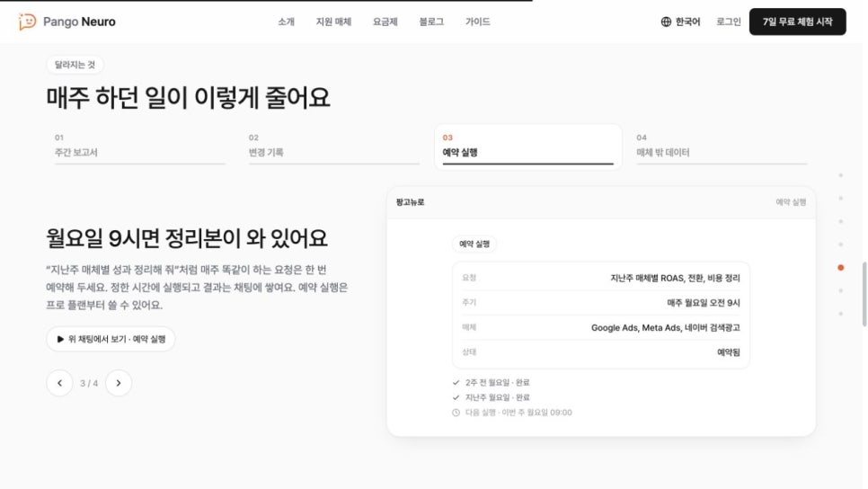Viewport: 868px width, 489px height.
Task: Select the 03 예약 실행 tab
Action: (528, 147)
